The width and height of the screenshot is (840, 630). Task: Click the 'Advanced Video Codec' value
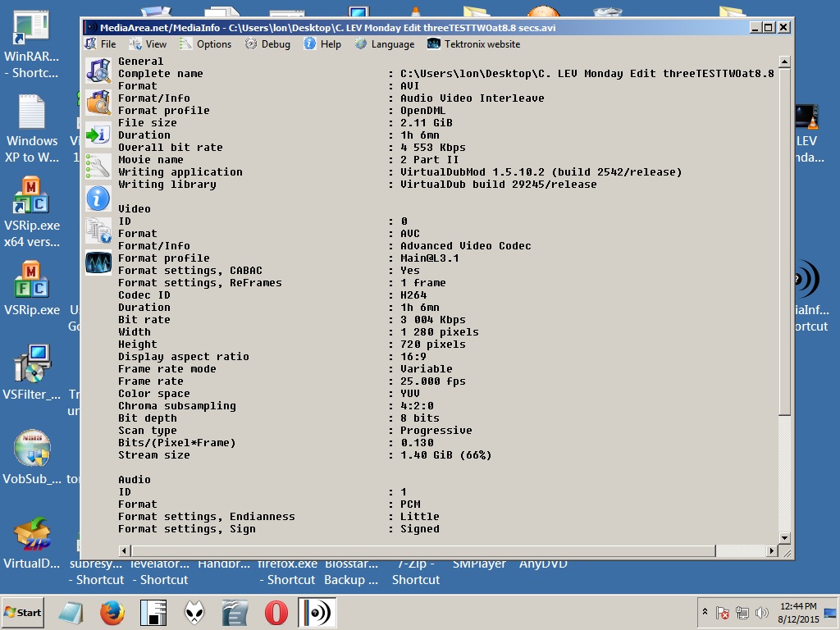click(x=466, y=246)
